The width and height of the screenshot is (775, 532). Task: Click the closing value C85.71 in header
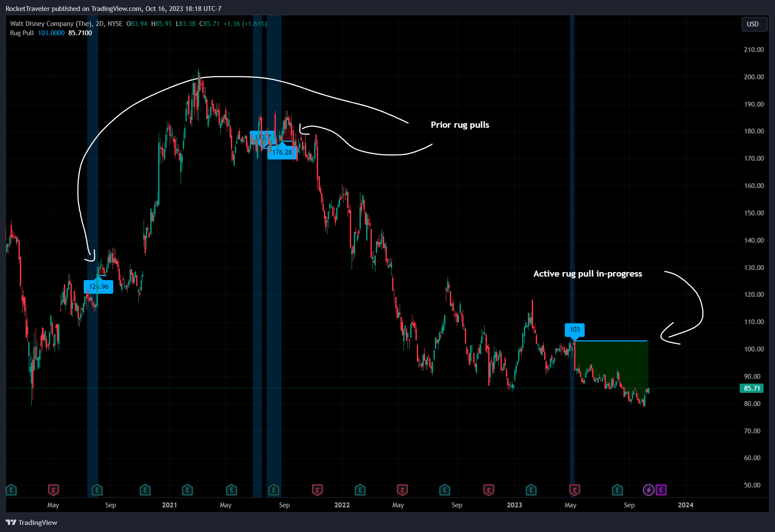coord(209,24)
